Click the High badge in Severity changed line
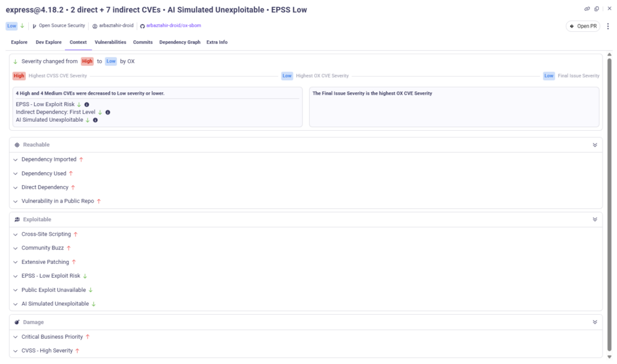Image resolution: width=617 pixels, height=364 pixels. click(87, 61)
